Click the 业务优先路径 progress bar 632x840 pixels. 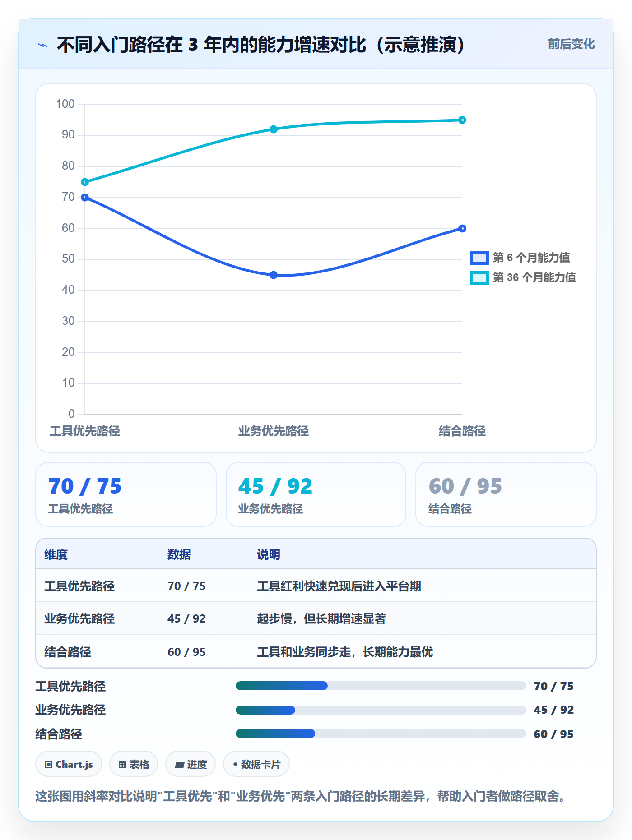381,710
